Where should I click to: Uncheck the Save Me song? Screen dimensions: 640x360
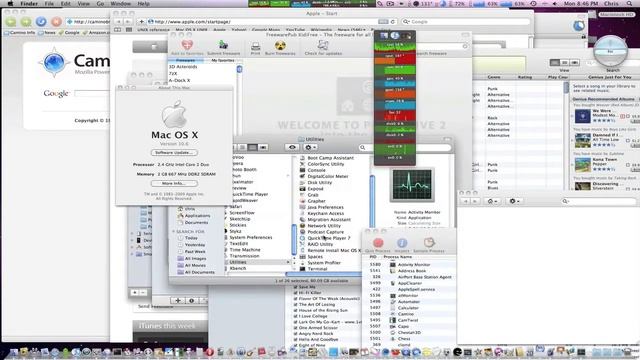point(296,287)
